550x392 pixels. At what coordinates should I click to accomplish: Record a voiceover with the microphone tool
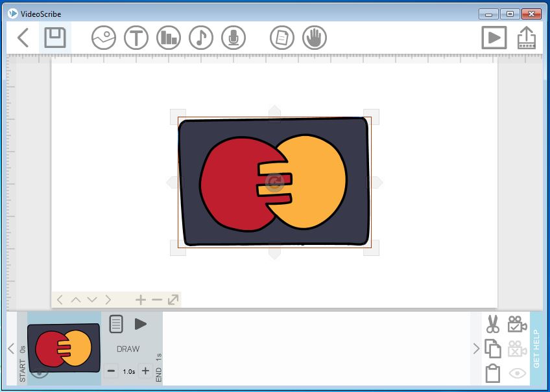pyautogui.click(x=233, y=38)
